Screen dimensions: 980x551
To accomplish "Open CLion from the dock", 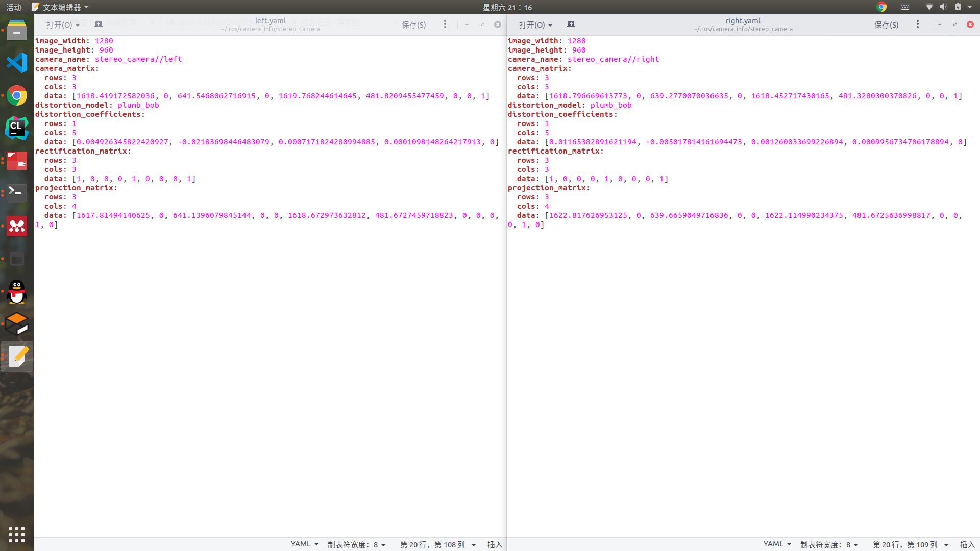I will click(17, 128).
